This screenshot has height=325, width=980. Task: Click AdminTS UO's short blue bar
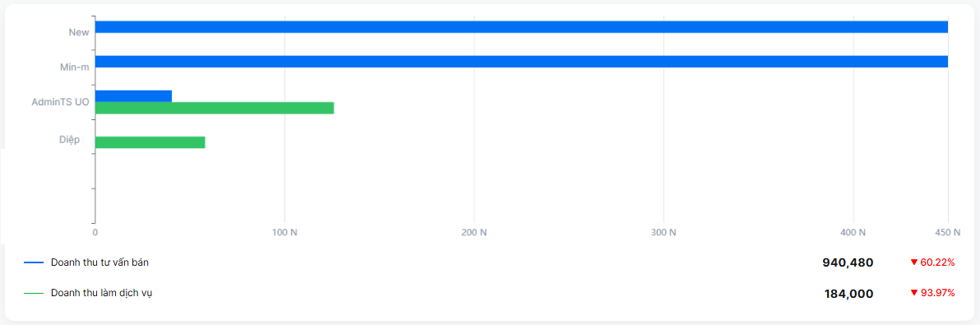[x=133, y=96]
